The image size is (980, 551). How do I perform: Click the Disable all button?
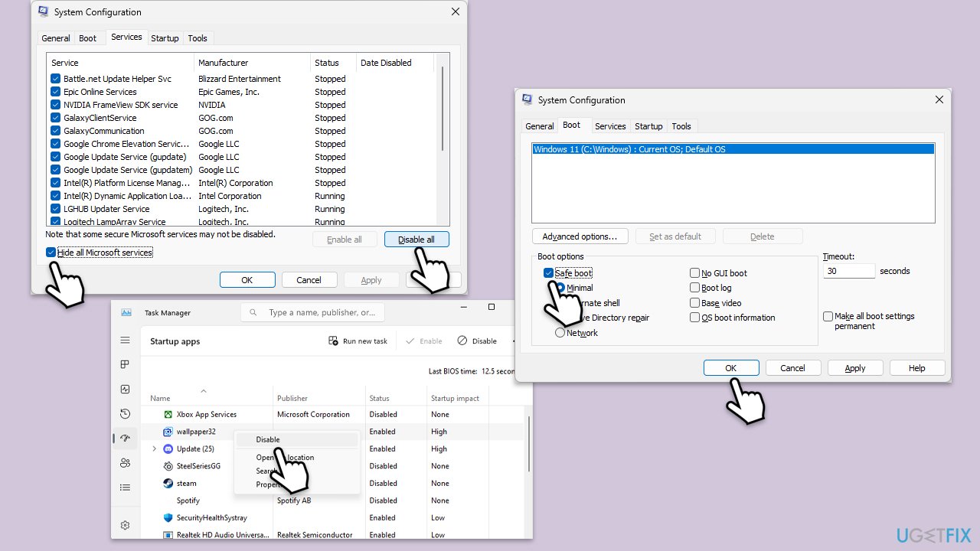416,240
